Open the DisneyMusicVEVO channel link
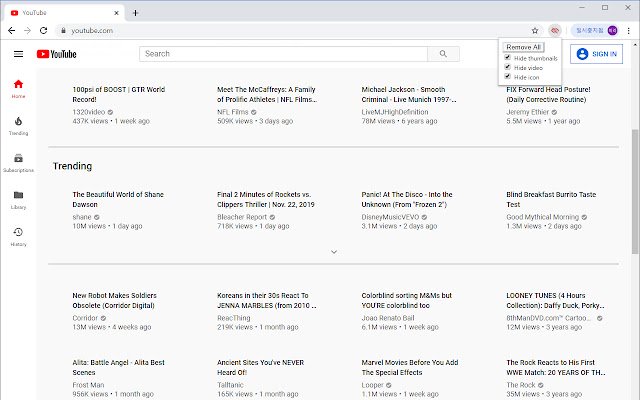The width and height of the screenshot is (640, 400). point(390,217)
